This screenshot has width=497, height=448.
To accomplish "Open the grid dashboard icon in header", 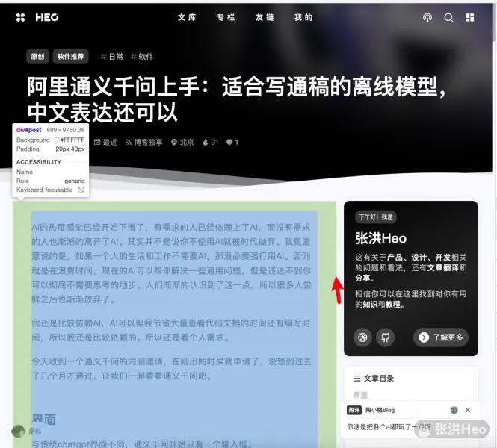I will (x=470, y=17).
